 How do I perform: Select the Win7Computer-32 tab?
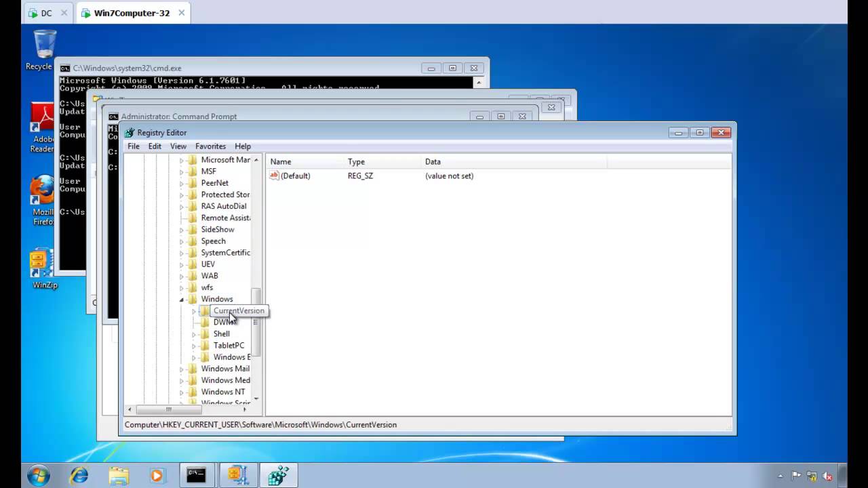pyautogui.click(x=132, y=13)
